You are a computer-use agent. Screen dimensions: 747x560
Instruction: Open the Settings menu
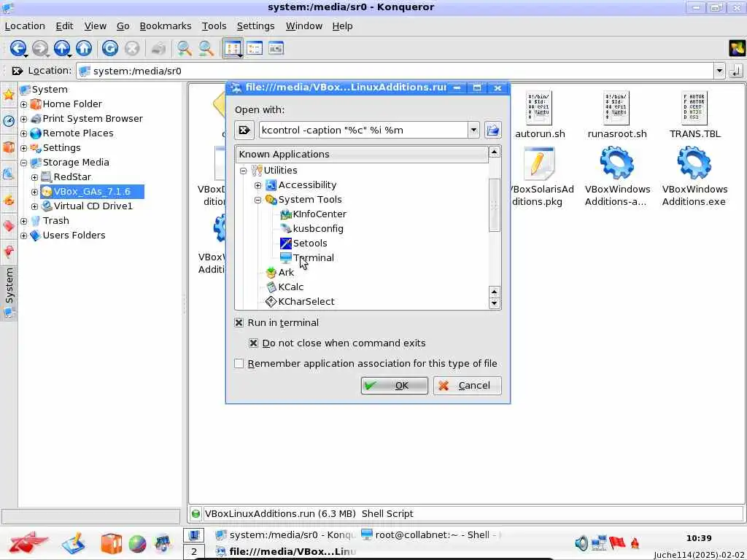[255, 26]
